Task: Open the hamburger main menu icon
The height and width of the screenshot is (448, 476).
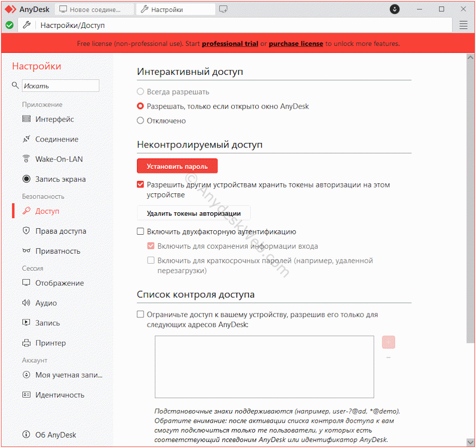Action: tap(463, 25)
